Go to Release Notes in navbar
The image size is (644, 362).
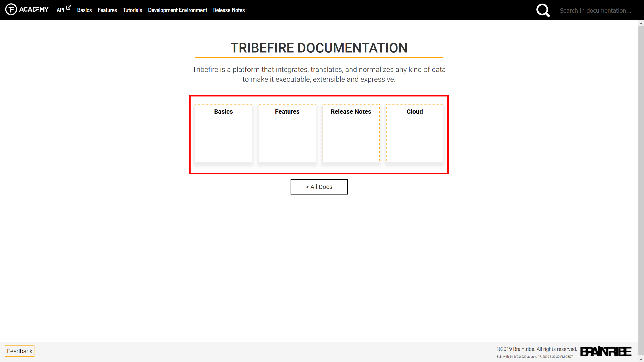pyautogui.click(x=229, y=10)
